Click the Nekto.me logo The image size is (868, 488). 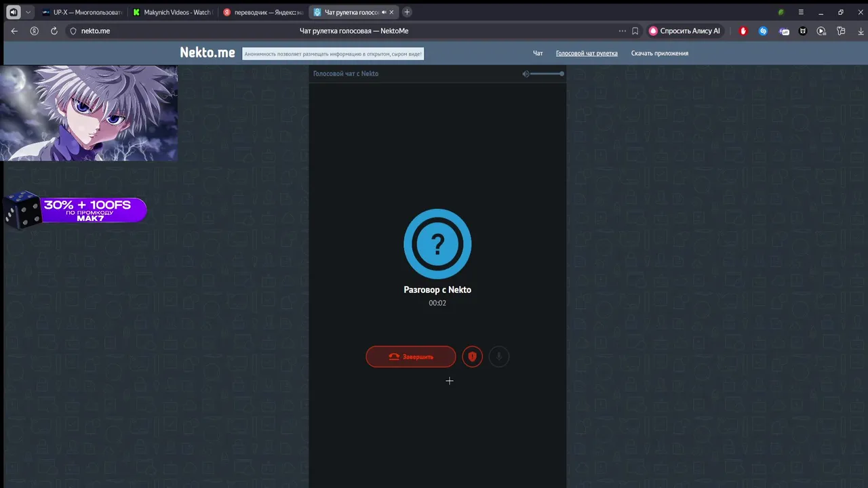[208, 53]
